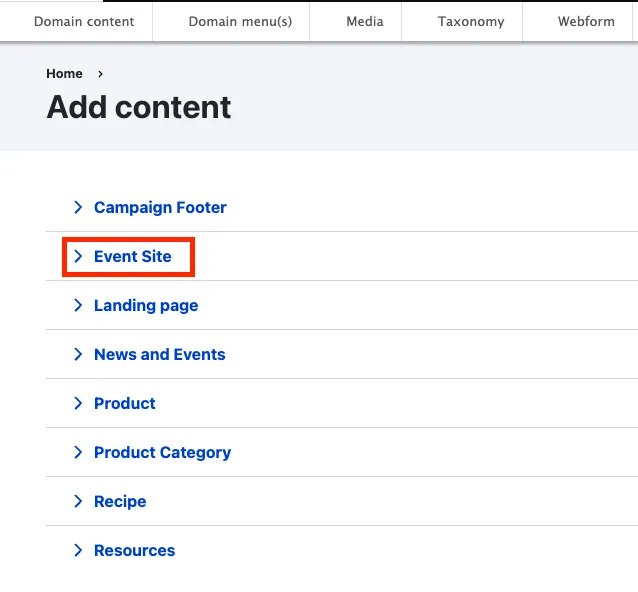Screen dimensions: 638x592
Task: Choose the Event Site content type link
Action: [x=133, y=256]
